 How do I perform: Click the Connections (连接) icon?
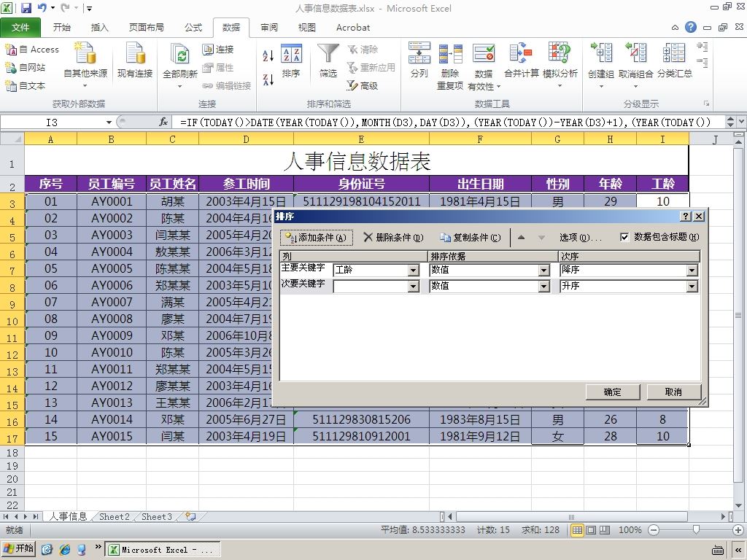point(218,50)
